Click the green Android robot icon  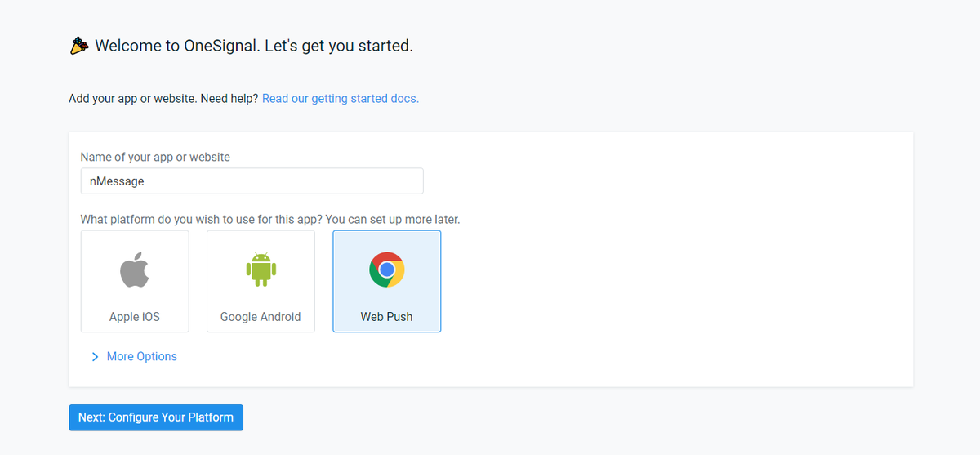(x=261, y=270)
